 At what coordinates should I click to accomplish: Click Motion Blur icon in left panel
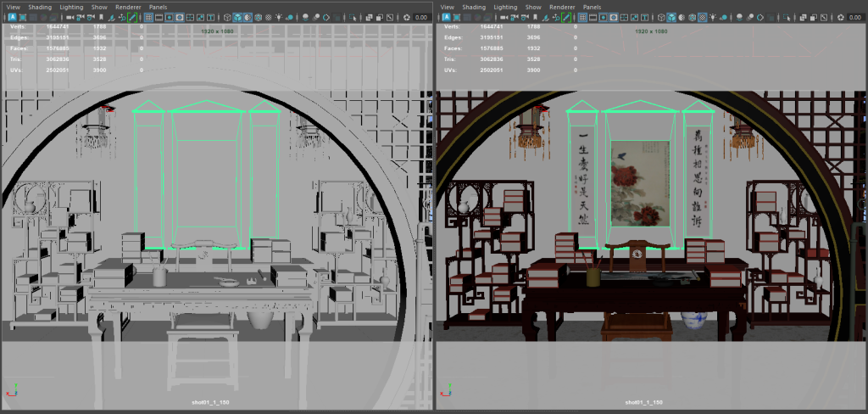[316, 17]
